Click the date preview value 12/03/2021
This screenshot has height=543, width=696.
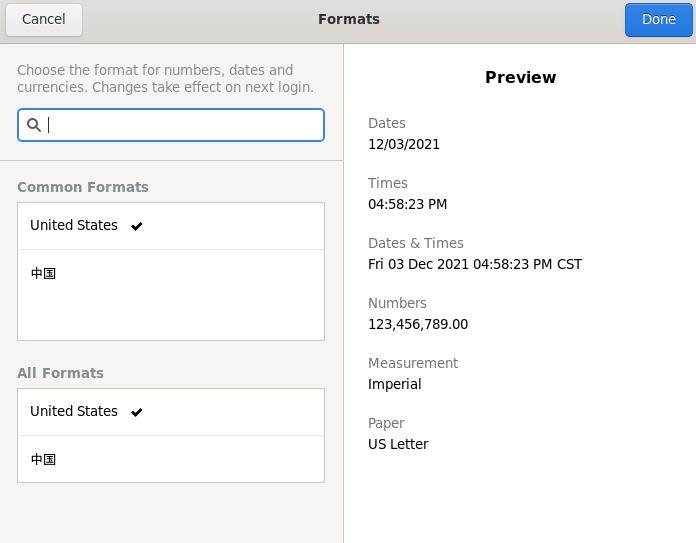point(404,144)
